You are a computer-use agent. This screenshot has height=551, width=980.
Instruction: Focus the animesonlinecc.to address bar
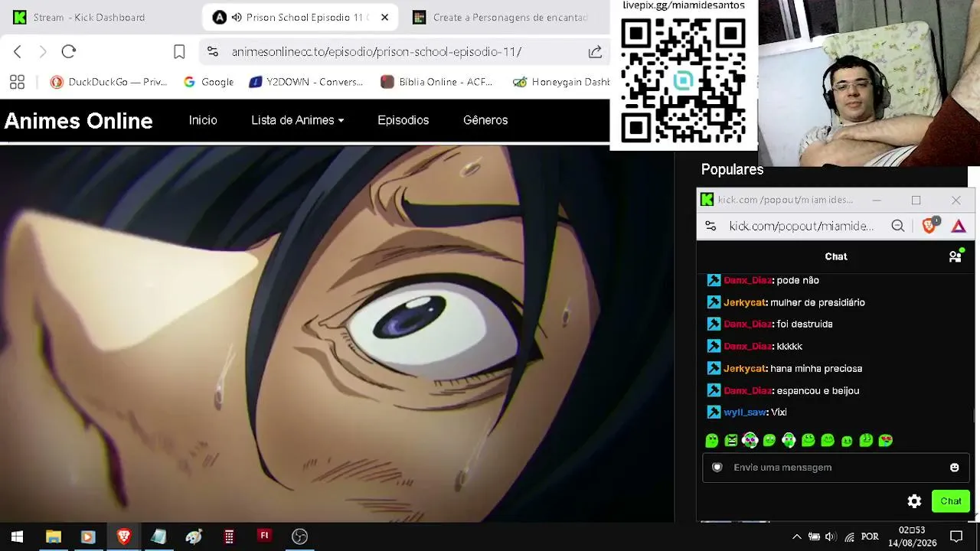377,51
